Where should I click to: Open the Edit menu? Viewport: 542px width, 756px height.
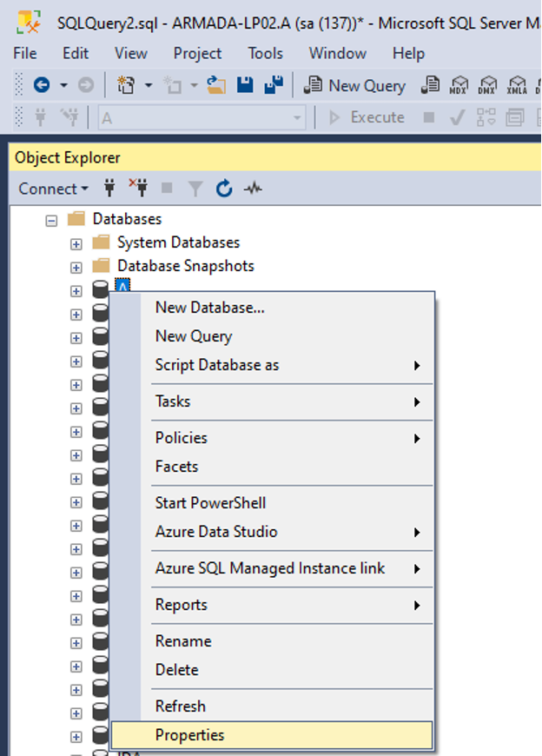(x=76, y=53)
